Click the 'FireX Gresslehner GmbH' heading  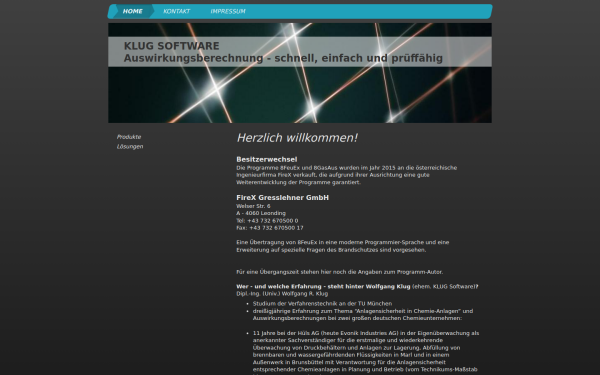tap(282, 198)
